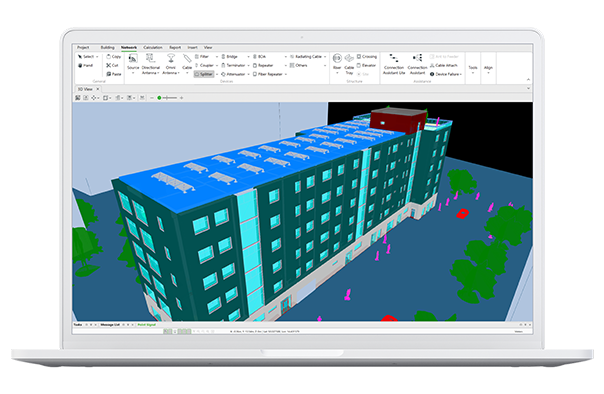Expand the Filter dropdown arrow

[217, 57]
